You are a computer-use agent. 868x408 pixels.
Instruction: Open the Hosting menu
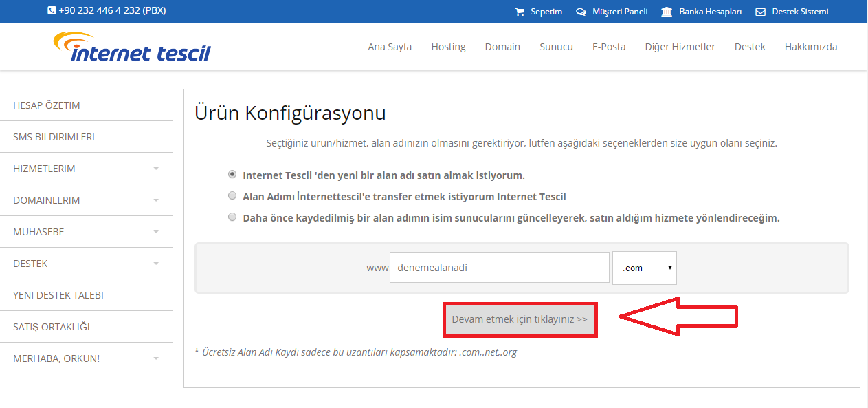point(448,47)
